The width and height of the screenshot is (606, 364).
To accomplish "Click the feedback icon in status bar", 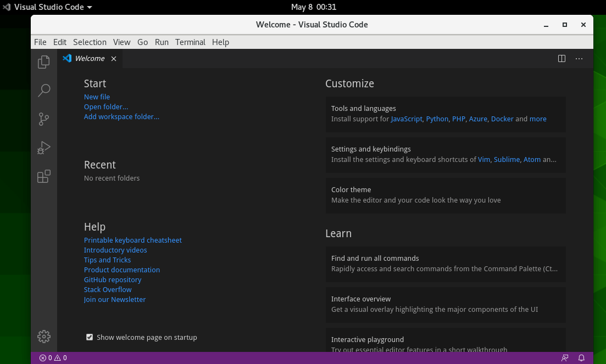I will (x=565, y=358).
